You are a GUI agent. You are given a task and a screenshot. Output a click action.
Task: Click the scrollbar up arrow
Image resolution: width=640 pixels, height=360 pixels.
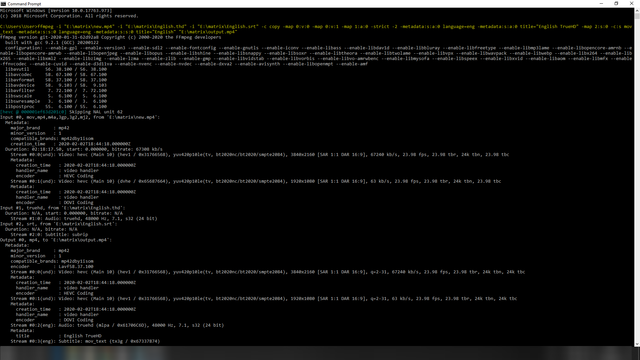tap(637, 10)
